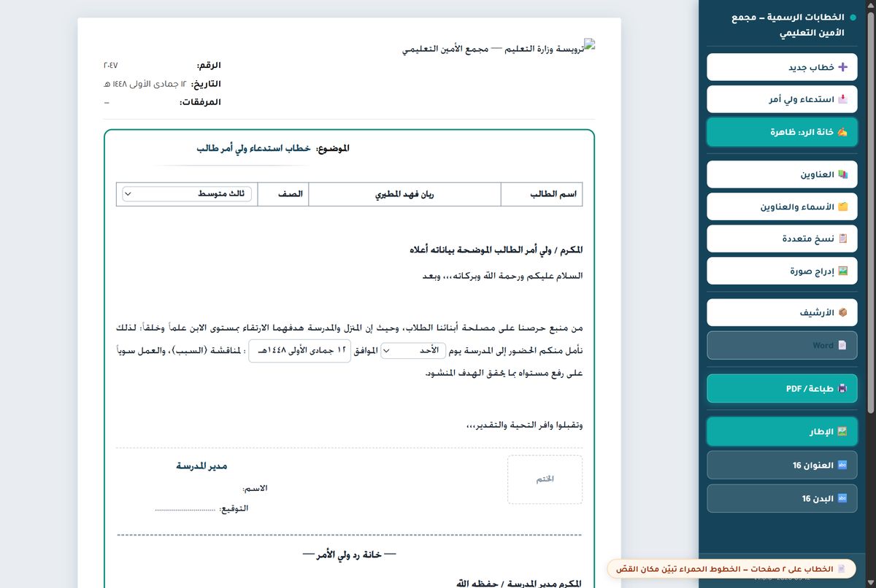Click the الاسم field under مدير المدرسة
Viewport: 876px width, 588px height.
point(255,487)
